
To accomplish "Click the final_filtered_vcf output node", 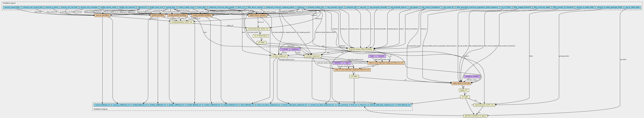I will point(403,105).
